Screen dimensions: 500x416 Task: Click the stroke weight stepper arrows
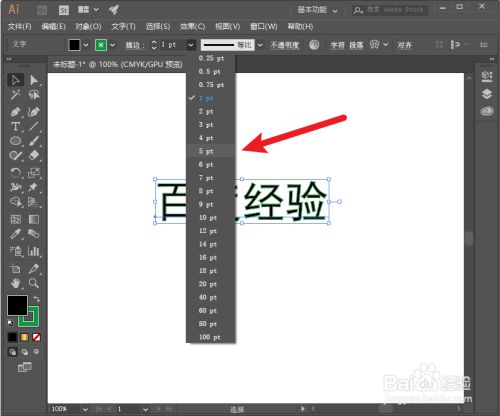(x=154, y=45)
